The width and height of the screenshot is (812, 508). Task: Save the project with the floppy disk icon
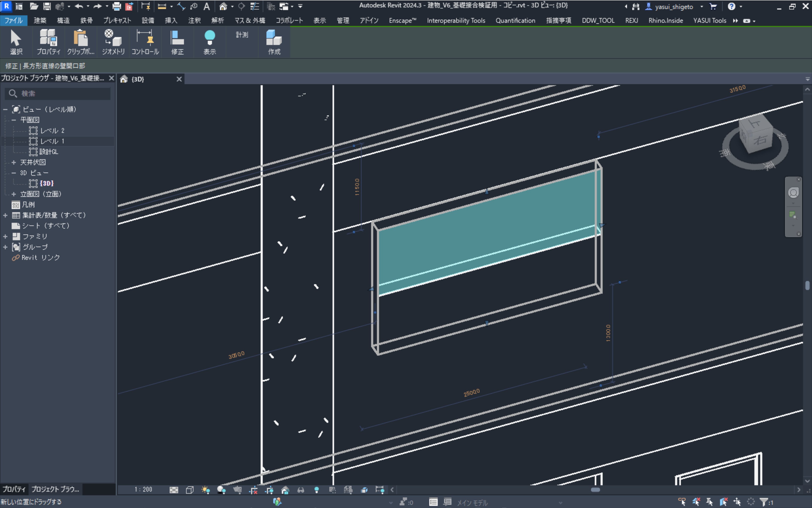pyautogui.click(x=47, y=6)
